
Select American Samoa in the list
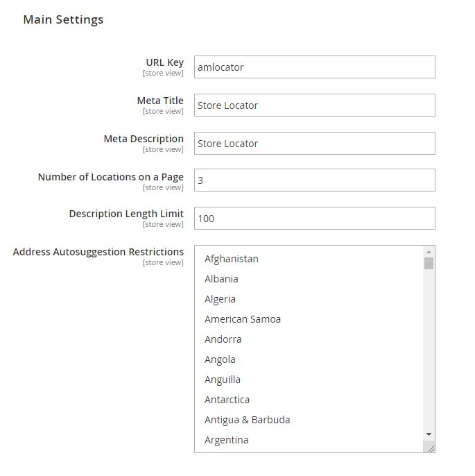pos(243,319)
